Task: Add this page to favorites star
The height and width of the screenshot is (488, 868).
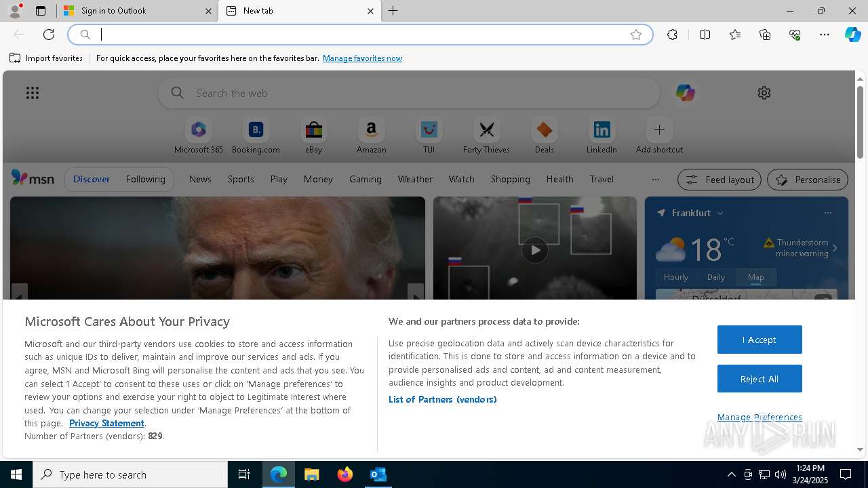Action: pos(636,35)
